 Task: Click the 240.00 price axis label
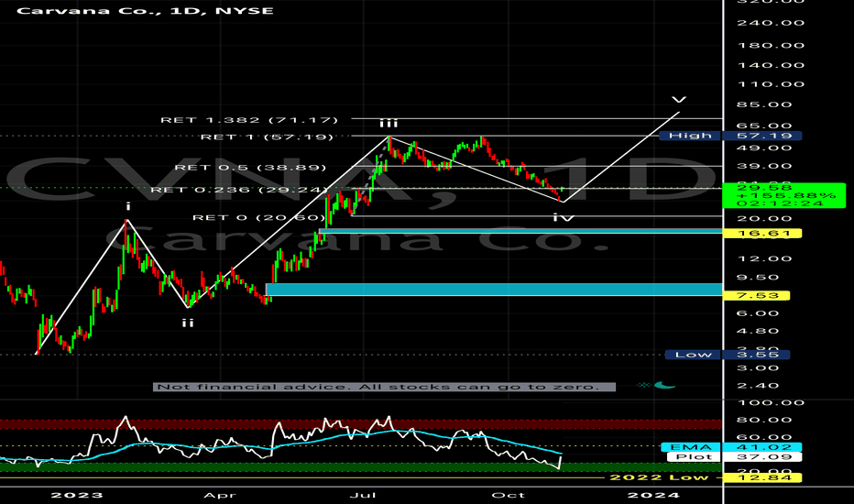pos(771,23)
